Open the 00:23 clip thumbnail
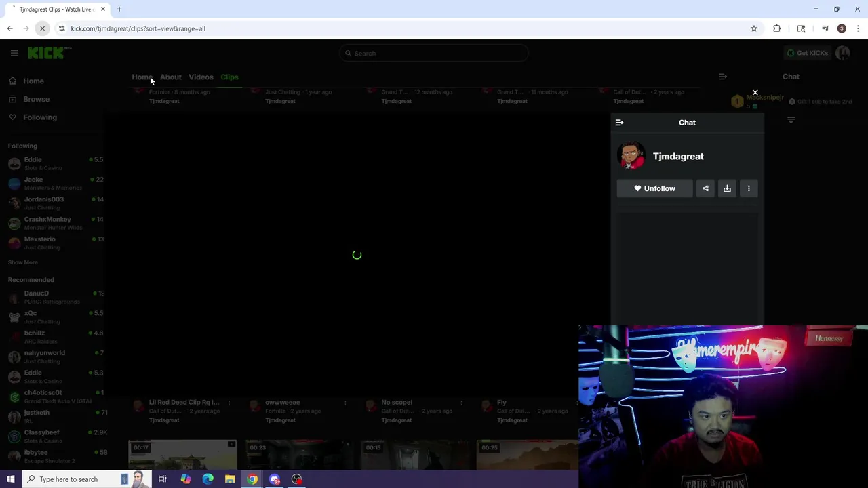The width and height of the screenshot is (868, 488). [298, 454]
